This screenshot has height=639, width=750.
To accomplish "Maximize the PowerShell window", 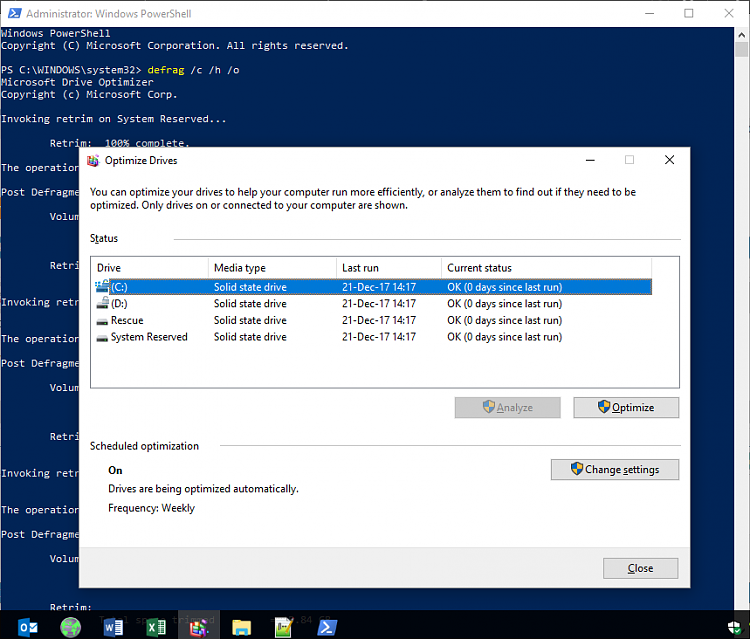I will tap(689, 13).
